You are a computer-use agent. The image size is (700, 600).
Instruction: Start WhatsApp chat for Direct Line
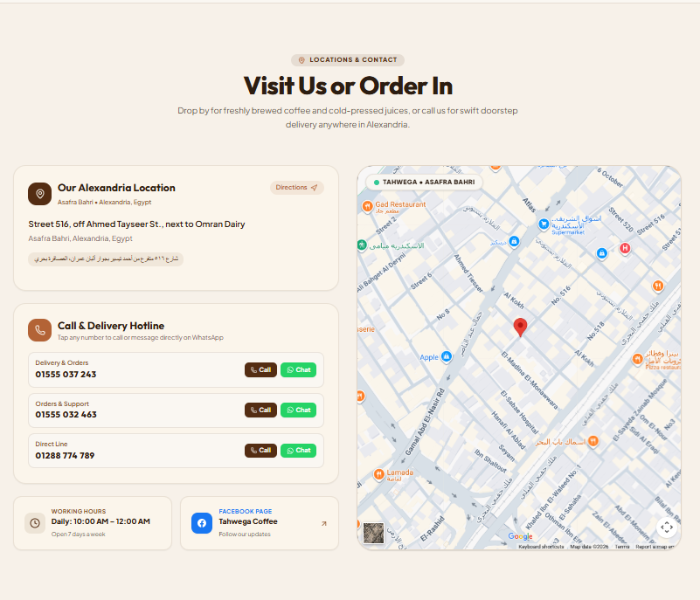coord(299,450)
